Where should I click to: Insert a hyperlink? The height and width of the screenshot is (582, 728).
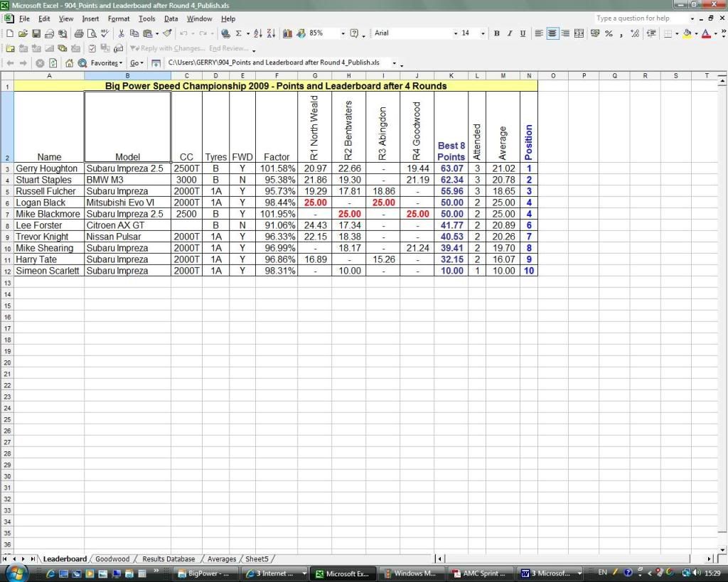point(225,33)
